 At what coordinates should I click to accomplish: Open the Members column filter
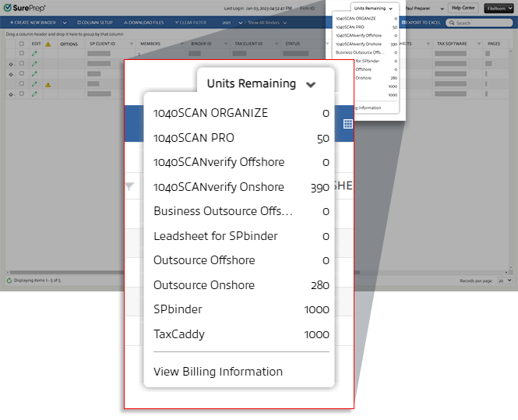click(x=182, y=44)
